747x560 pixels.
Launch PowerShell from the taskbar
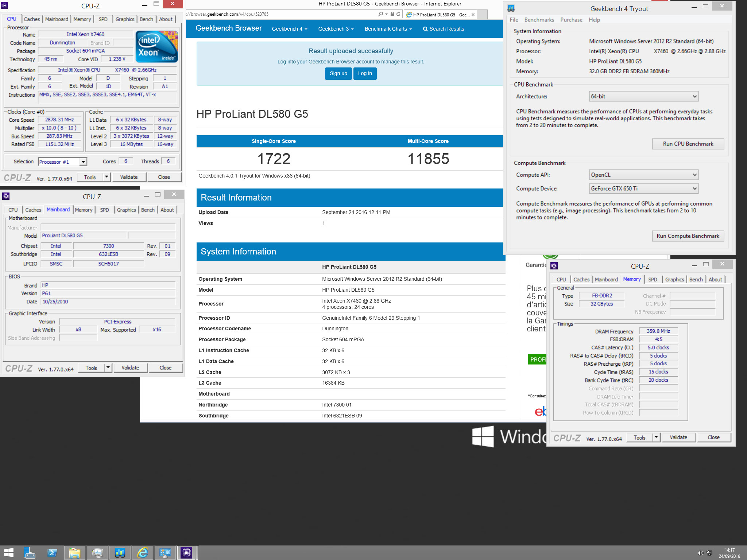[52, 553]
